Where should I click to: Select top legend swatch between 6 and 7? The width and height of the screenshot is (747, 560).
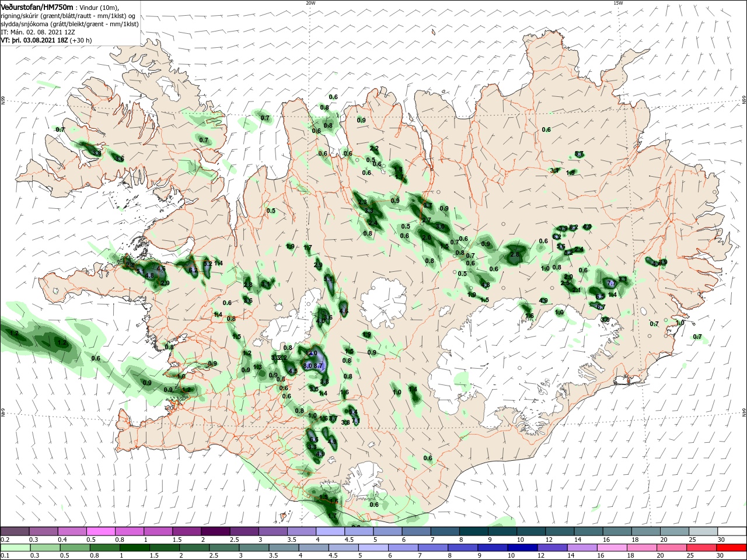(416, 531)
